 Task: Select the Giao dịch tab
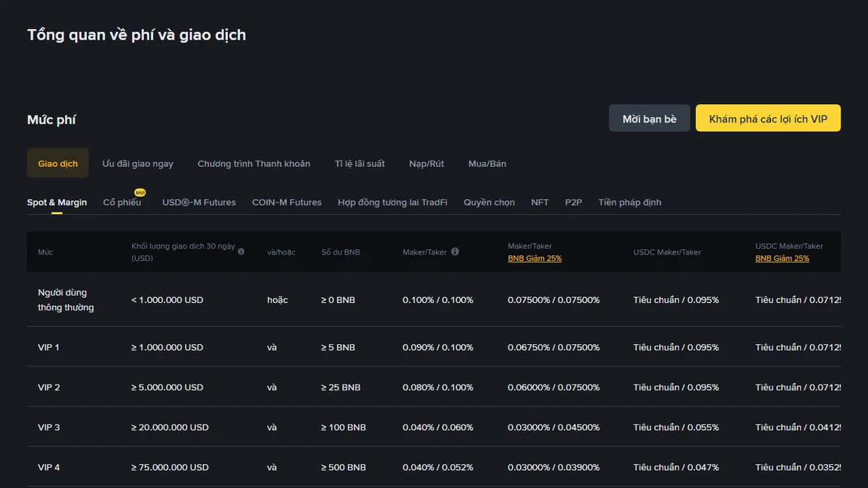tap(58, 163)
